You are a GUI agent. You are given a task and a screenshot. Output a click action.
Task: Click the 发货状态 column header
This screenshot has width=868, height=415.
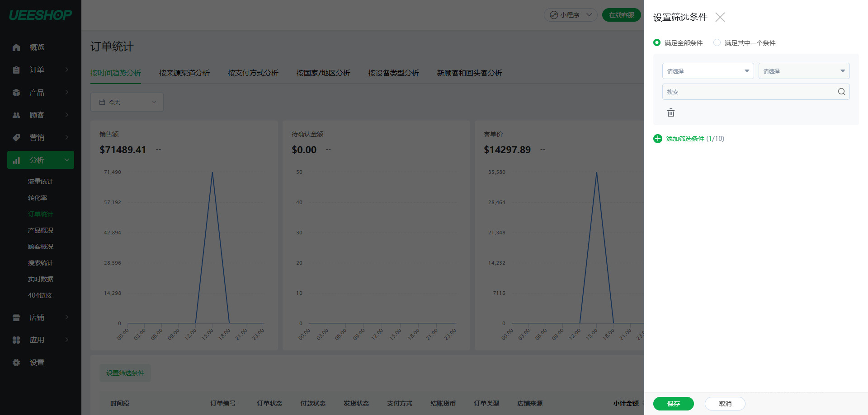point(356,403)
